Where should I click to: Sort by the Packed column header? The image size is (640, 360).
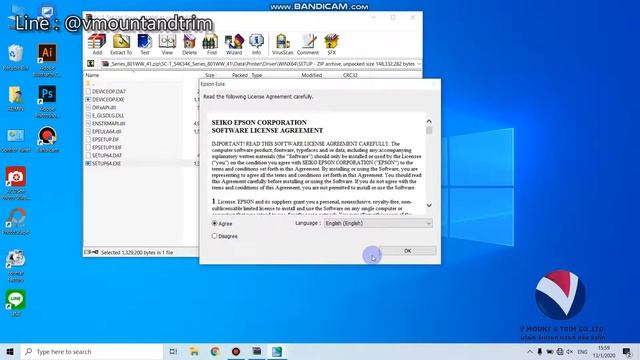point(240,75)
